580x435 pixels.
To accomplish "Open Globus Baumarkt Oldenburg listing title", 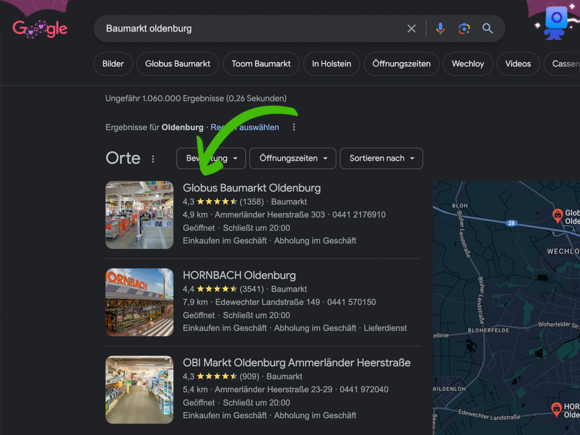I will 252,188.
